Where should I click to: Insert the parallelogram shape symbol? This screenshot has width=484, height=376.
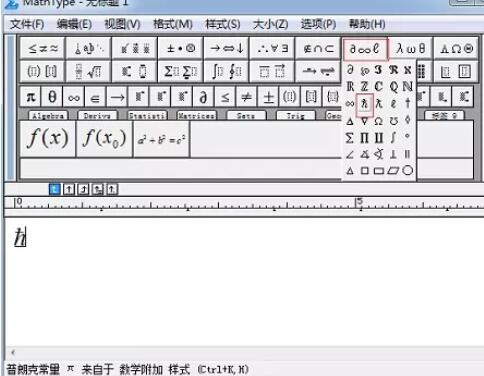pyautogui.click(x=393, y=171)
